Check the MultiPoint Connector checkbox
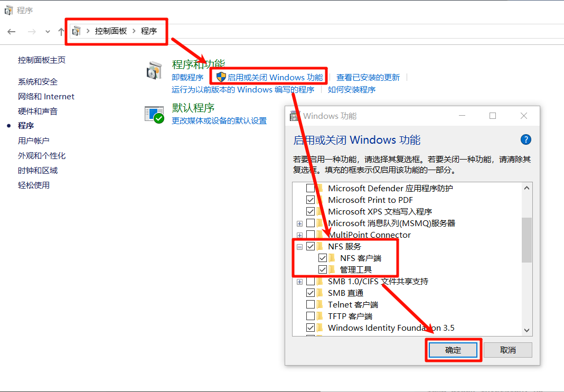Screen dimensions: 564x392 point(311,235)
